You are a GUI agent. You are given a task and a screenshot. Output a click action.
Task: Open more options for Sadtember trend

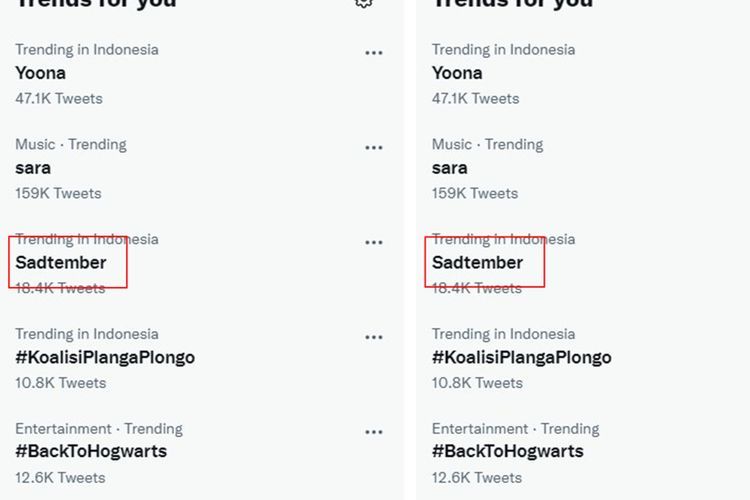click(x=374, y=242)
